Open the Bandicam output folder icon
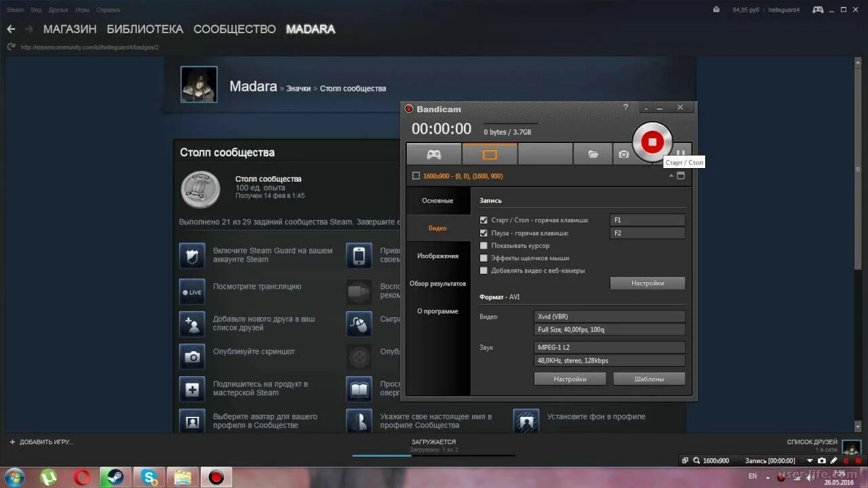The image size is (868, 488). [593, 155]
